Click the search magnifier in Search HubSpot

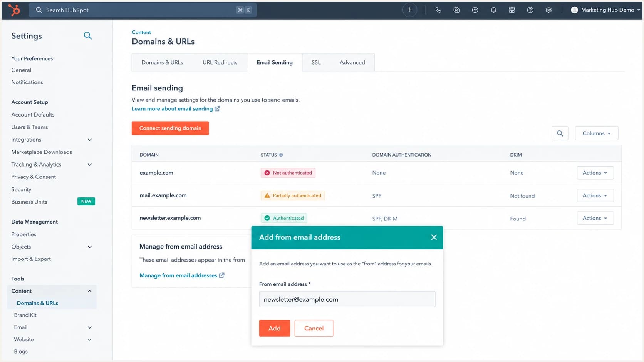click(x=39, y=10)
